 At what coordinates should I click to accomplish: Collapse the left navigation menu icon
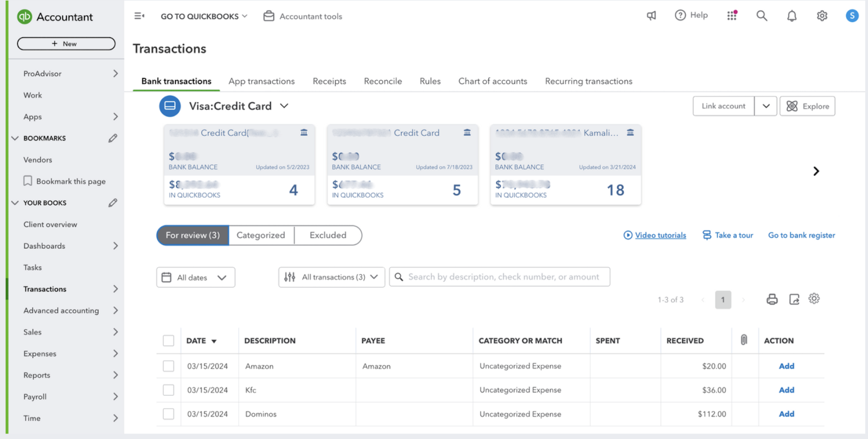139,16
